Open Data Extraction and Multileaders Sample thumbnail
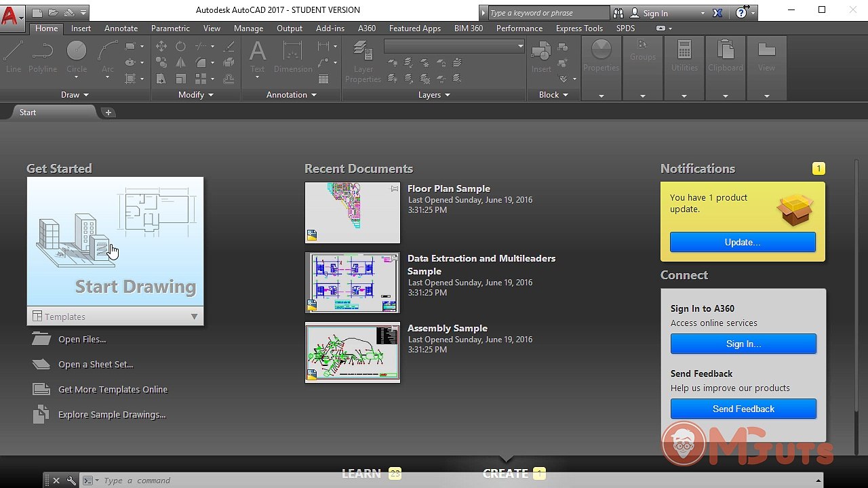 pos(353,283)
